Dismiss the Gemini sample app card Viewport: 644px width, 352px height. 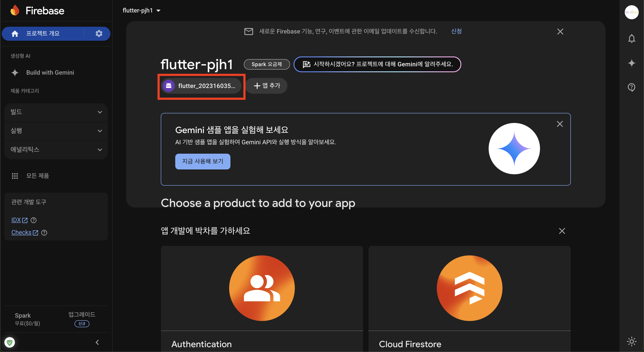click(x=560, y=124)
